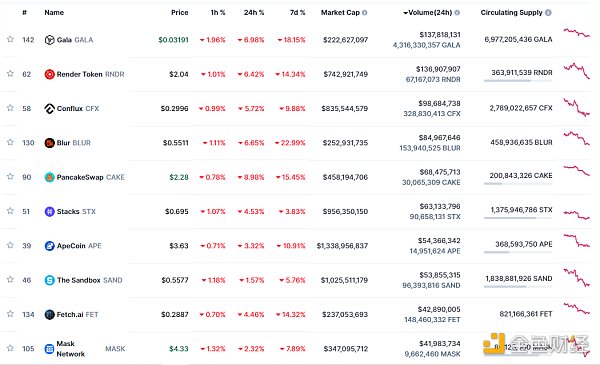Click the Stacks purple logo icon

pyautogui.click(x=49, y=212)
